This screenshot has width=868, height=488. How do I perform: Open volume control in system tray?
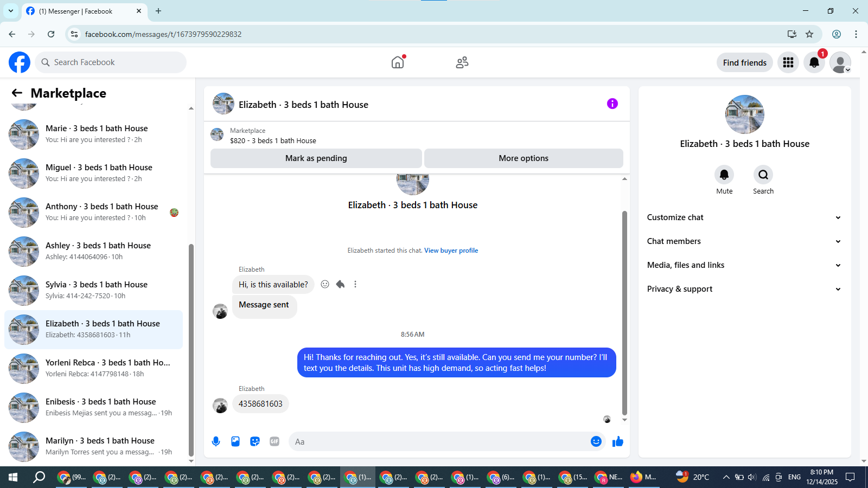click(752, 477)
